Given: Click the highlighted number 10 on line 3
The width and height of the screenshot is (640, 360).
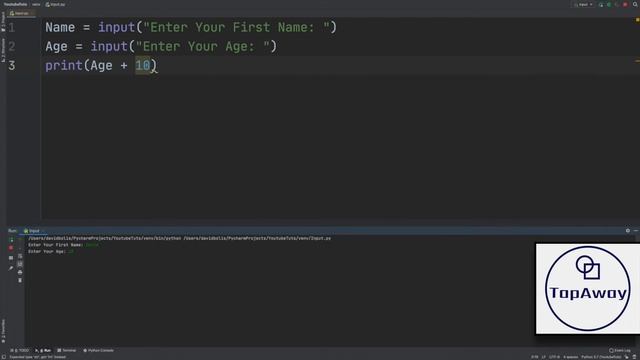Looking at the screenshot, I should tap(143, 66).
